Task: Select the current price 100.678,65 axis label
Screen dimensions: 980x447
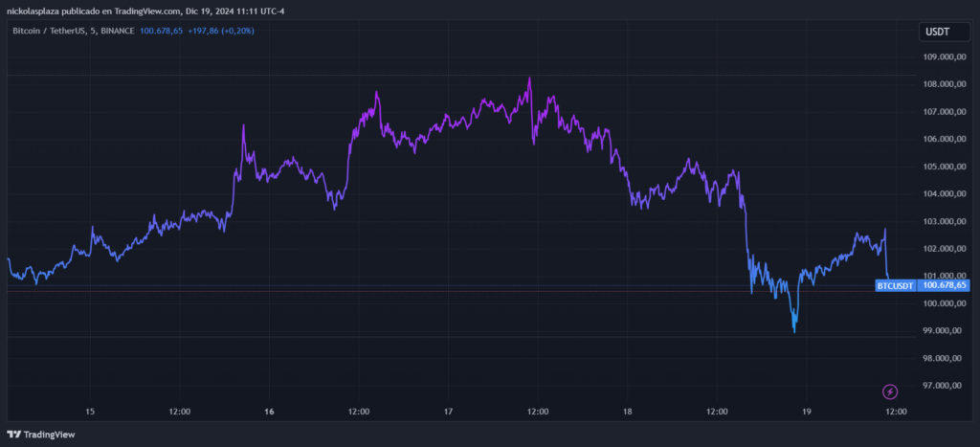Action: click(945, 285)
